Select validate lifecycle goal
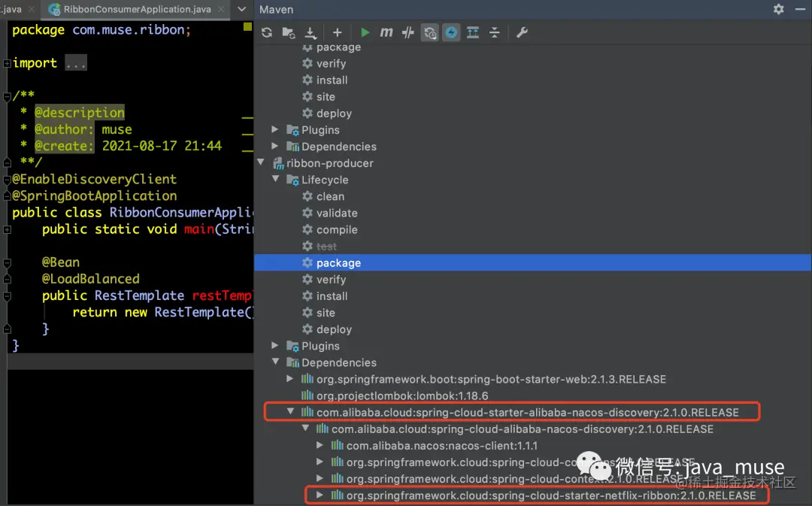The width and height of the screenshot is (812, 506). [337, 213]
